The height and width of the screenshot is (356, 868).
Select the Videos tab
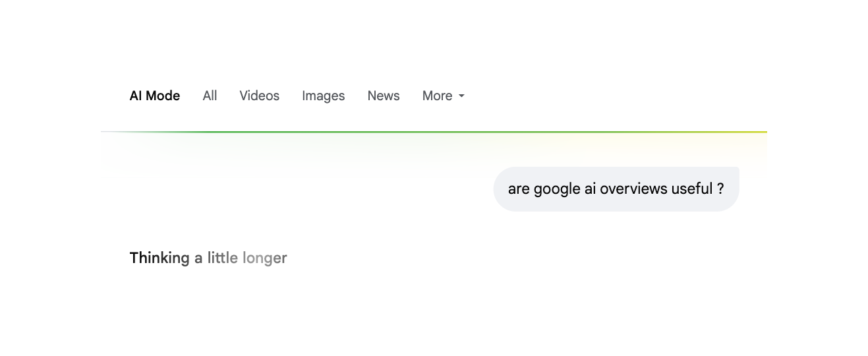(259, 96)
